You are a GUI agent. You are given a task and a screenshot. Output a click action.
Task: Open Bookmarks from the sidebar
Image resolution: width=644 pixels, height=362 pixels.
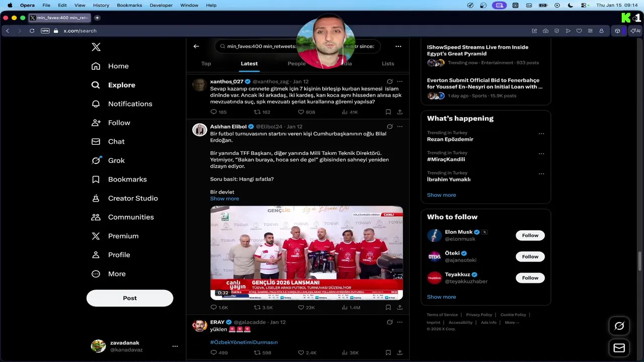pyautogui.click(x=119, y=179)
